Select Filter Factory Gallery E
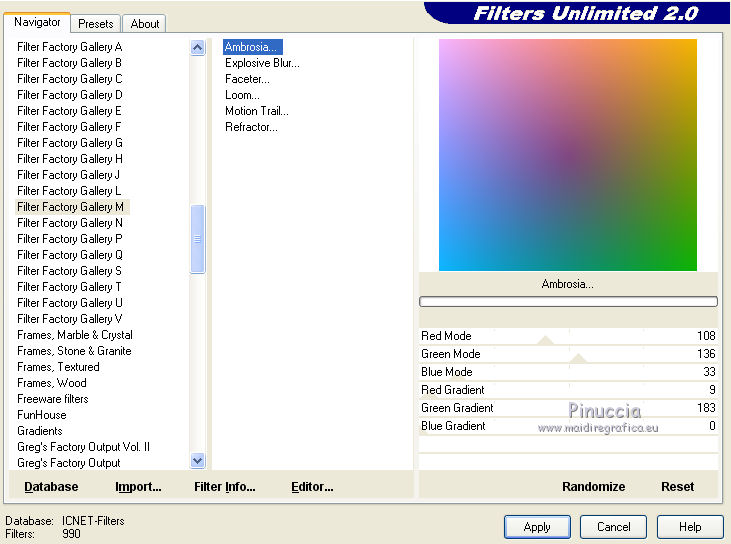Viewport: 731px width, 544px height. (x=69, y=111)
